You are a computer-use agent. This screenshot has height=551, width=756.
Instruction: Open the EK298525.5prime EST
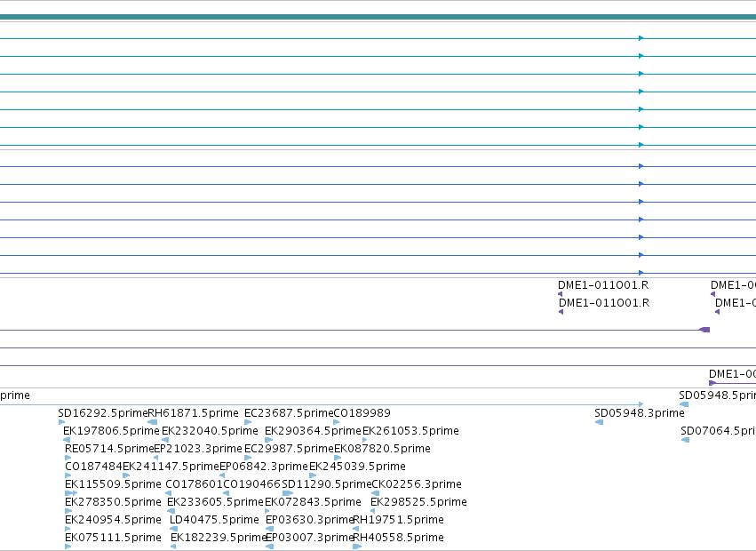point(418,502)
